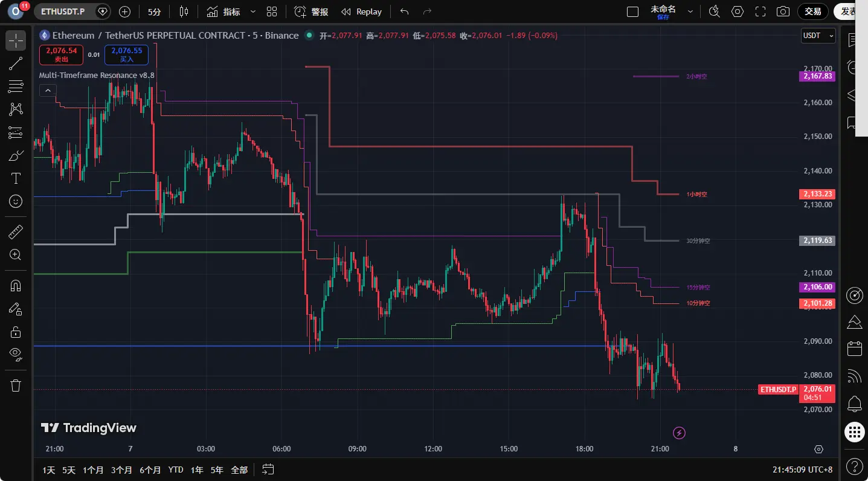Open the USDT currency dropdown

point(818,36)
